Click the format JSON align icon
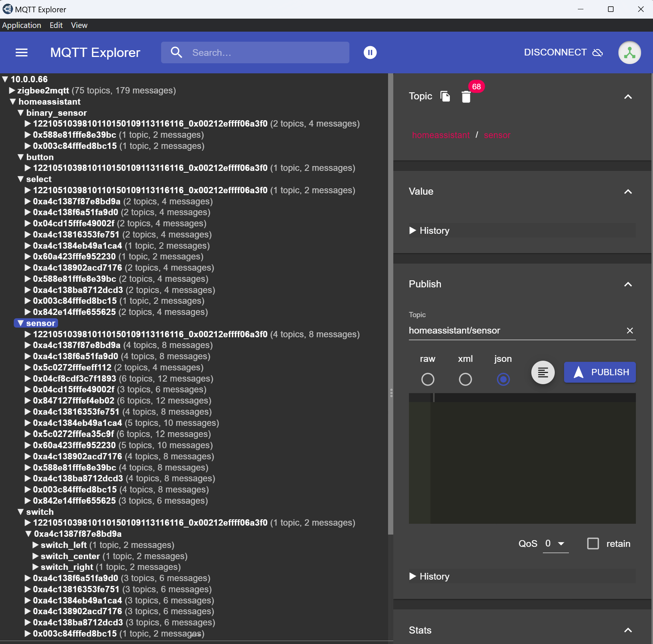The width and height of the screenshot is (653, 644). pos(543,372)
